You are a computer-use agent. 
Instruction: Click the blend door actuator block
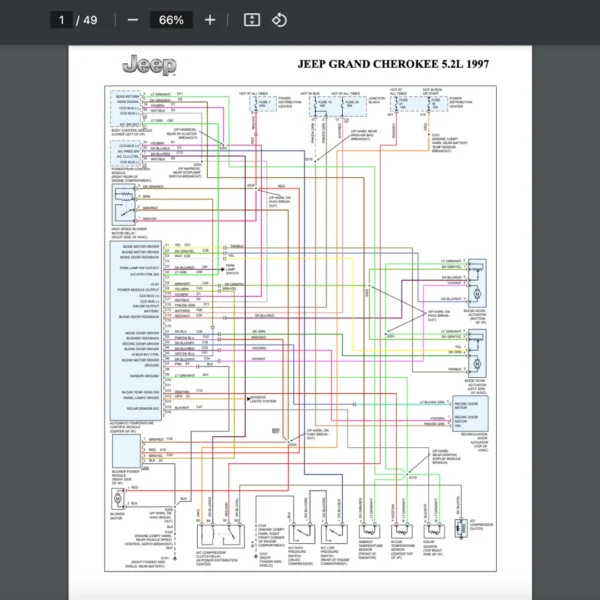(477, 283)
